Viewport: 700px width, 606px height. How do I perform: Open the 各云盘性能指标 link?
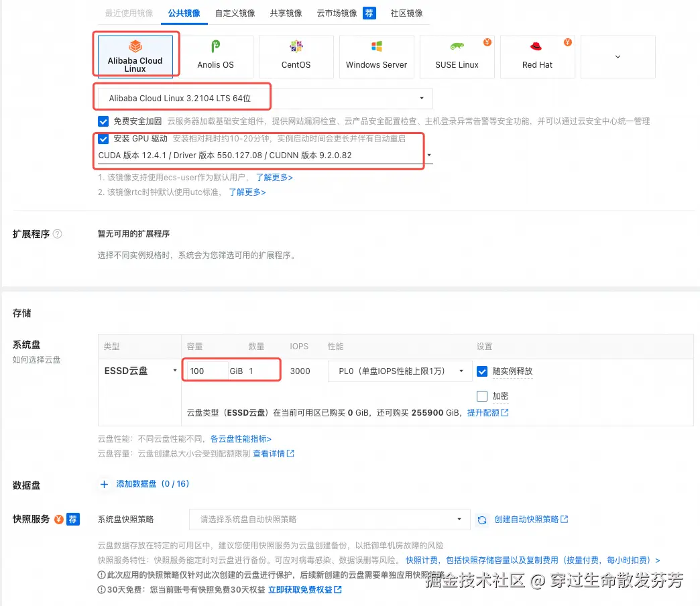(241, 439)
